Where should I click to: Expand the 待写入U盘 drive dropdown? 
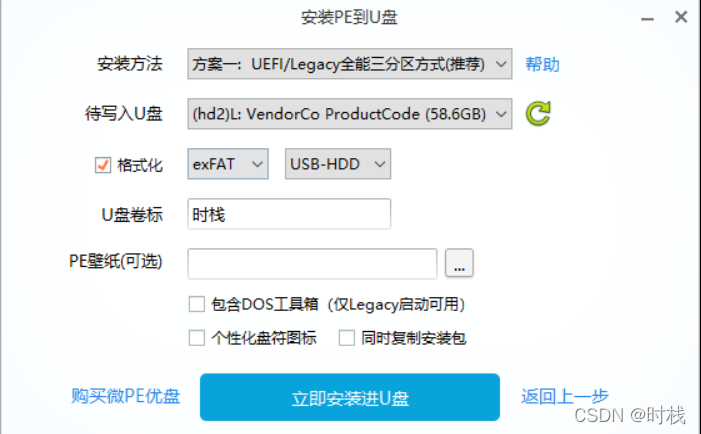350,114
